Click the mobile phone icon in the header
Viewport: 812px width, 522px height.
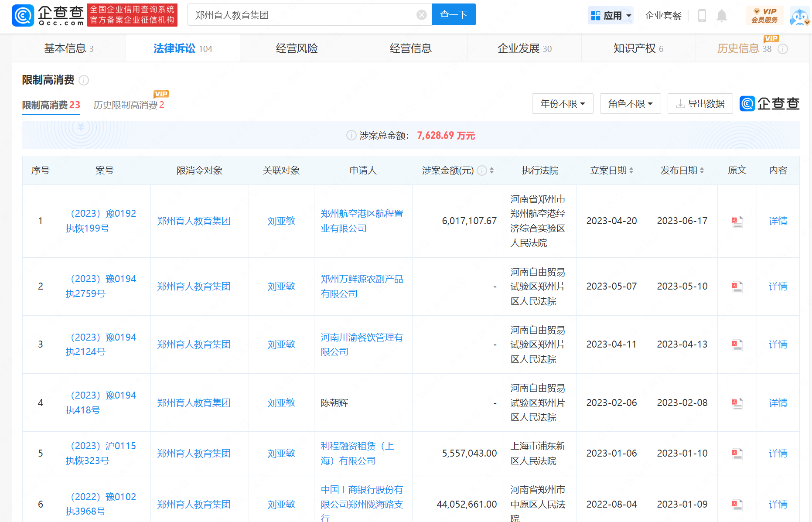click(702, 15)
